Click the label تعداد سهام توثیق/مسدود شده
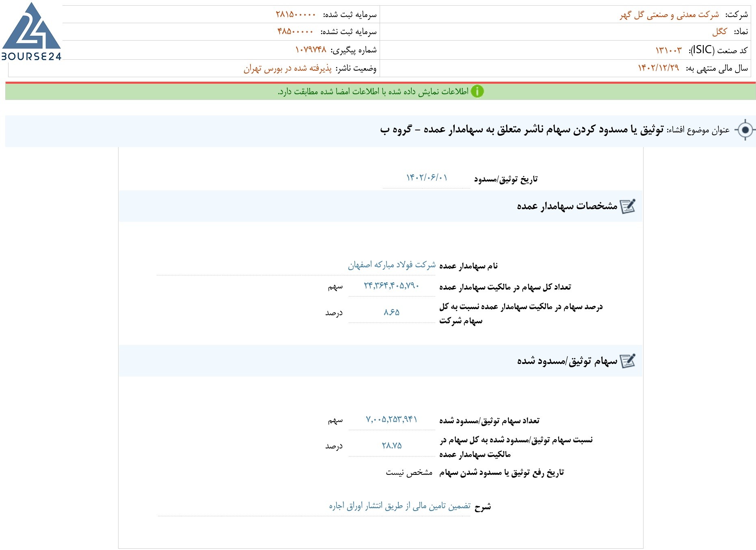 point(489,421)
